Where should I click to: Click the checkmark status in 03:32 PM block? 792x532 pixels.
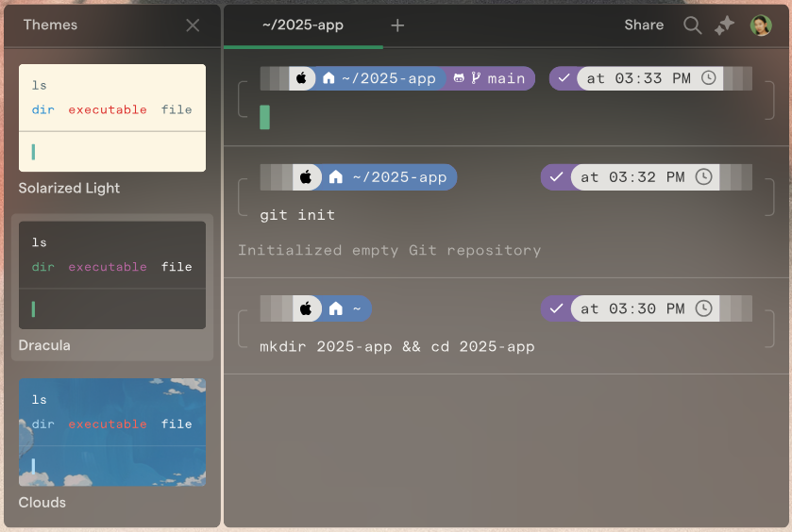coord(557,177)
